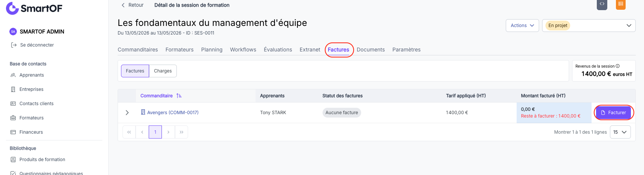Viewport: 644px width, 175px height.
Task: Open Entreprises in the sidebar
Action: coord(31,89)
